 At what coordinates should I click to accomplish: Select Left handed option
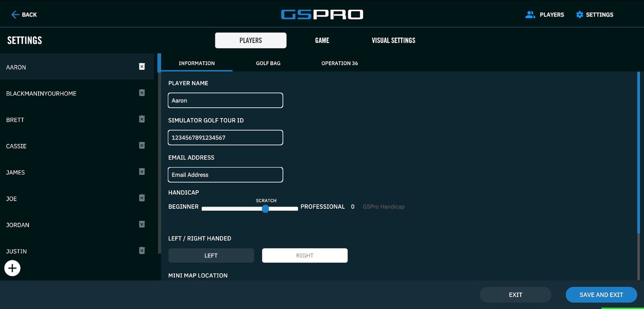tap(211, 256)
